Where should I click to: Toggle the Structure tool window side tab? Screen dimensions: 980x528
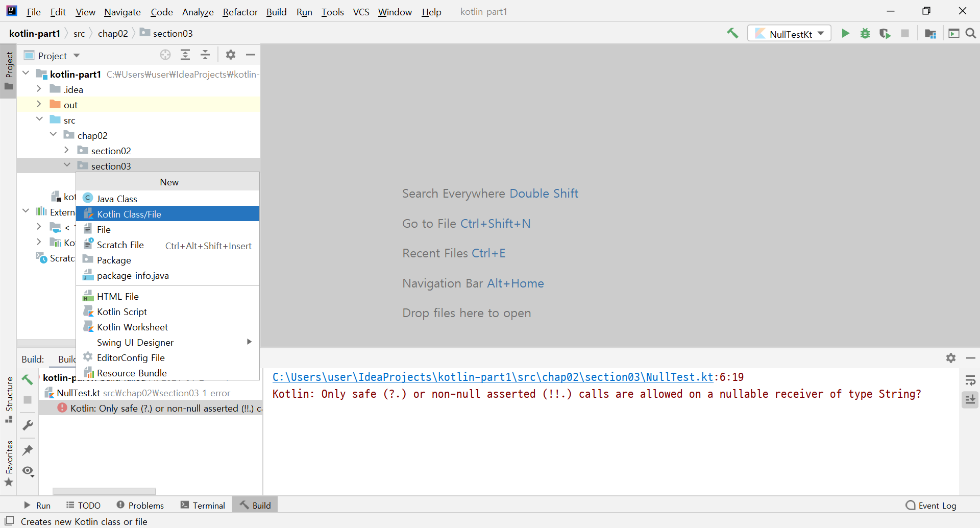click(x=9, y=399)
